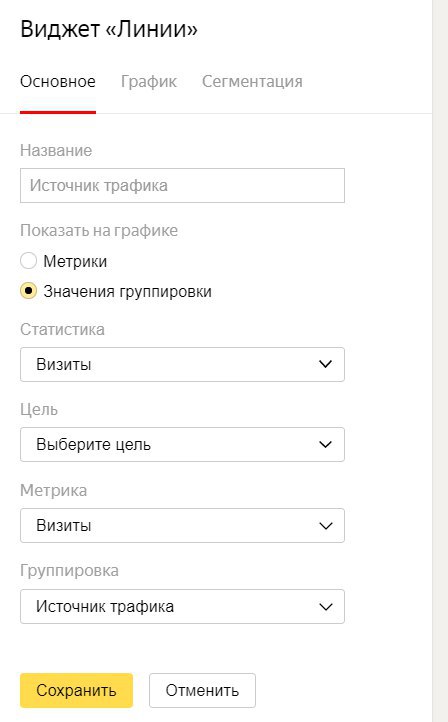448x722 pixels.
Task: Switch to the График tab
Action: tap(149, 82)
